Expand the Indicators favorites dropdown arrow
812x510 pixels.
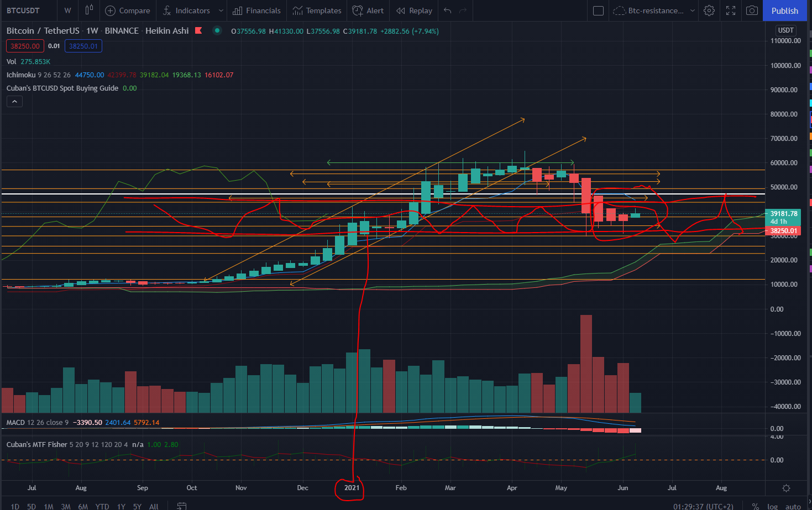coord(221,10)
